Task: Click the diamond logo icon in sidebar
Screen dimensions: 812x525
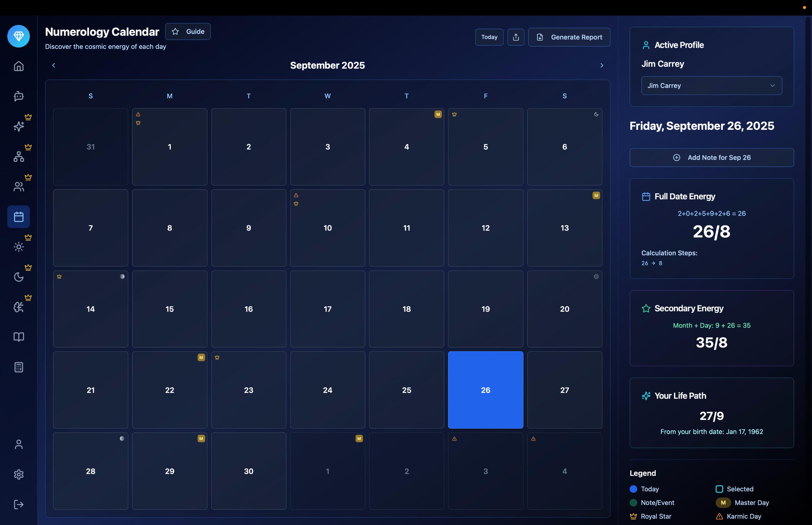Action: coord(18,36)
